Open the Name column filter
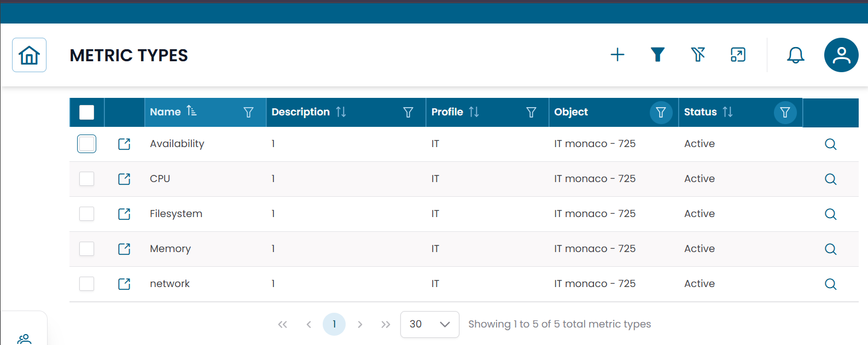The width and height of the screenshot is (868, 345). pos(248,112)
